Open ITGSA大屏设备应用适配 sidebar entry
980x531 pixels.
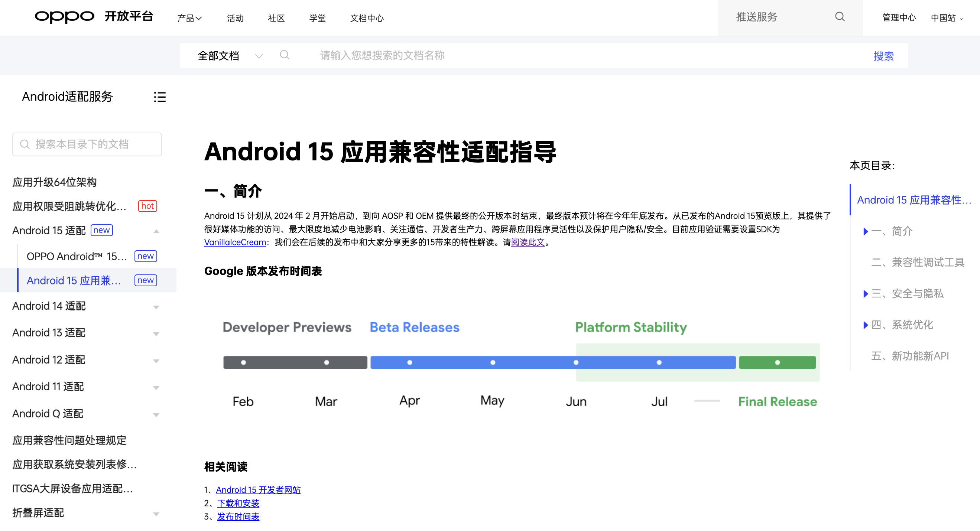[x=73, y=488]
